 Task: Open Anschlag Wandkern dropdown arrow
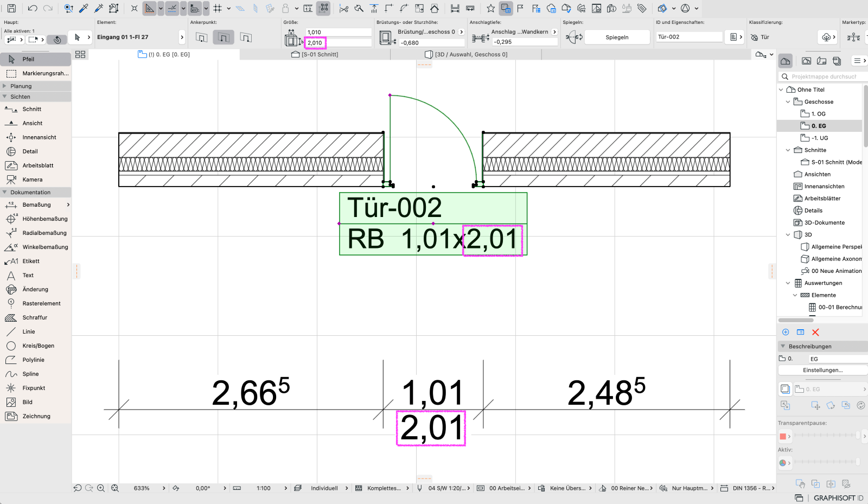tap(554, 31)
